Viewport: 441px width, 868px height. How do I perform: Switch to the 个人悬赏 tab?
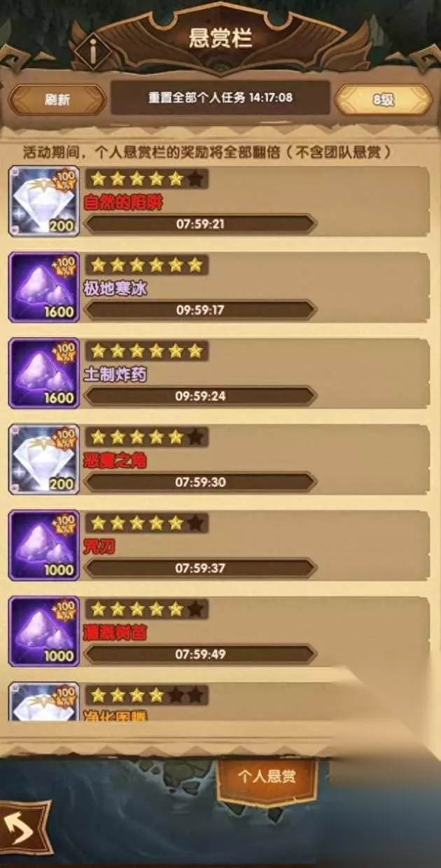click(x=267, y=777)
